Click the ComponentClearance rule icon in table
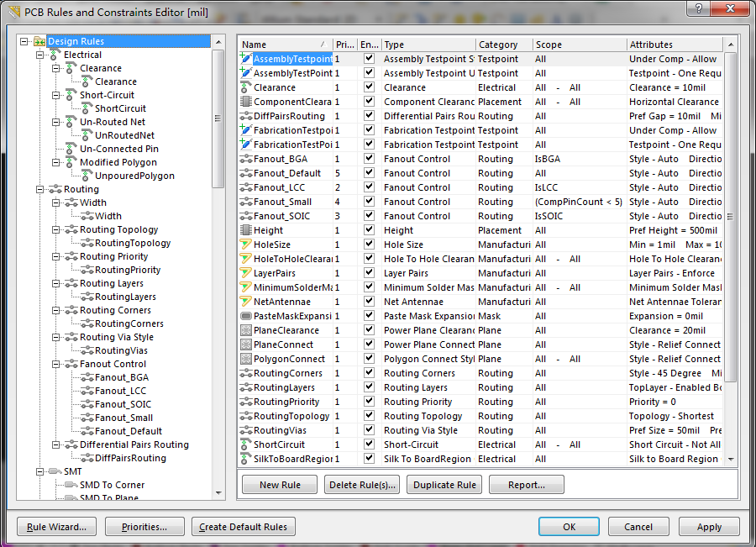The height and width of the screenshot is (547, 756). (246, 102)
